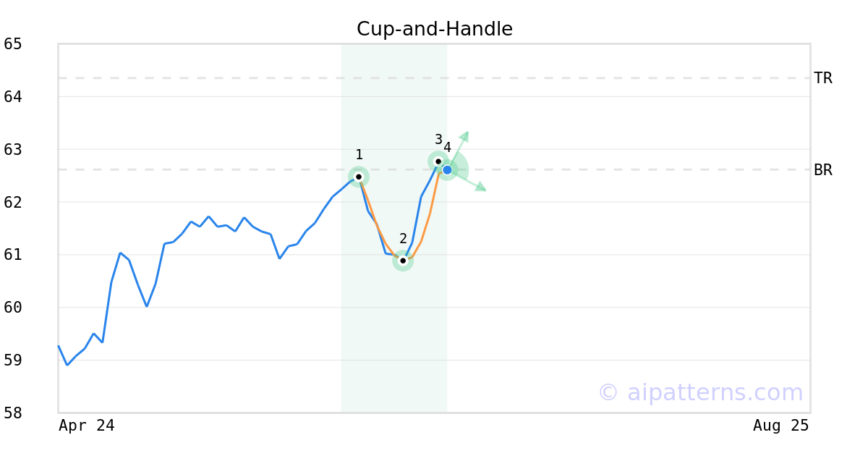Click pattern point 3 marker
The height and width of the screenshot is (456, 868).
(438, 161)
